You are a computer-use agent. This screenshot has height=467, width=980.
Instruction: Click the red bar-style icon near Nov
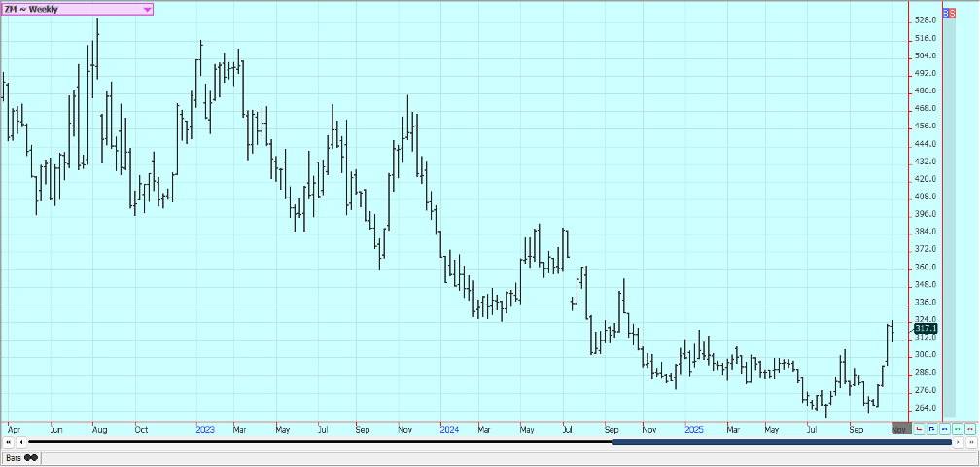(919, 428)
